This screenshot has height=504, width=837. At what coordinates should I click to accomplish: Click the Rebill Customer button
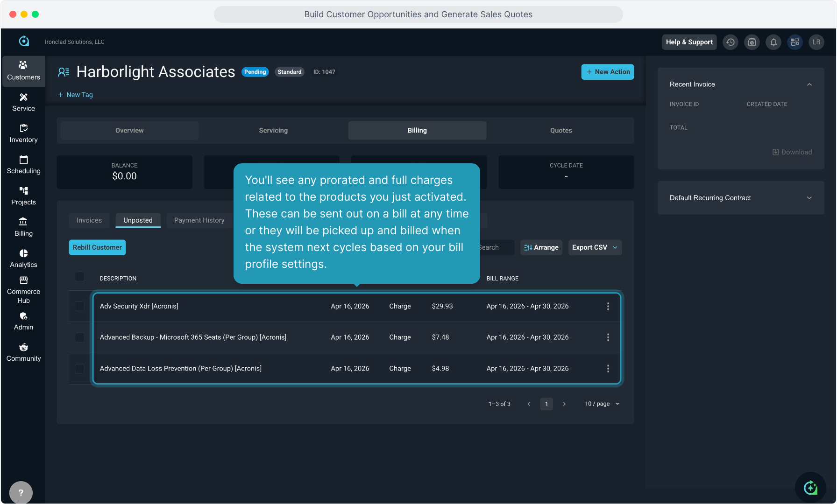(x=97, y=247)
